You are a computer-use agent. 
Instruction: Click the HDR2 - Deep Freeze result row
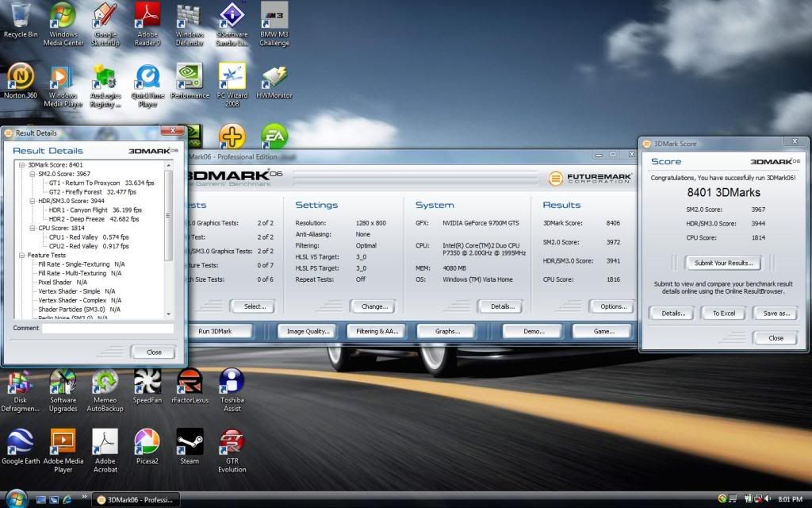pos(94,219)
